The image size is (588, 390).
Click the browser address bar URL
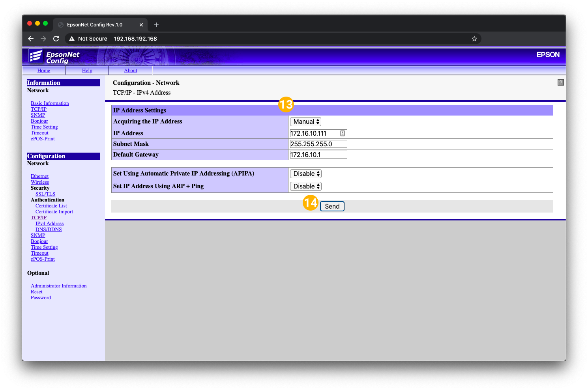tap(135, 39)
